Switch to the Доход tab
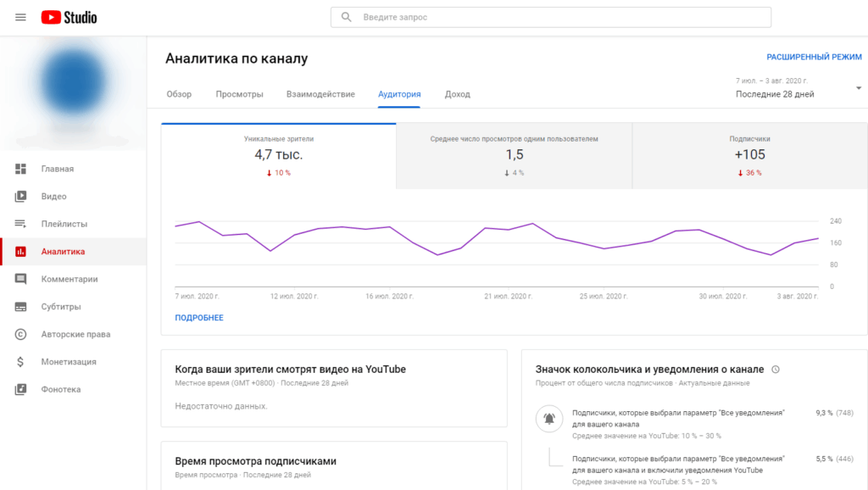This screenshot has height=490, width=868. [x=457, y=94]
